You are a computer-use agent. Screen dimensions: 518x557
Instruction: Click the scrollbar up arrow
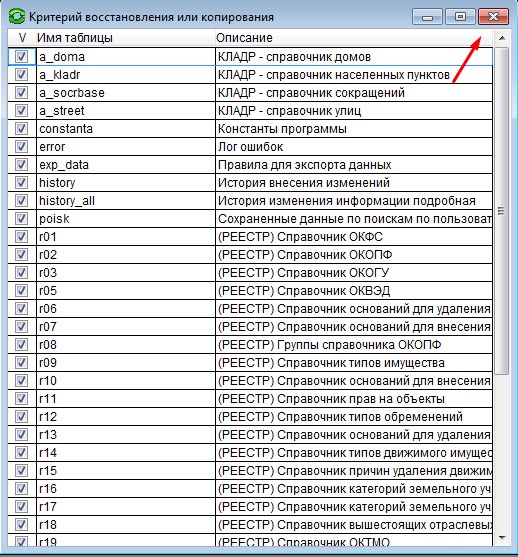502,38
